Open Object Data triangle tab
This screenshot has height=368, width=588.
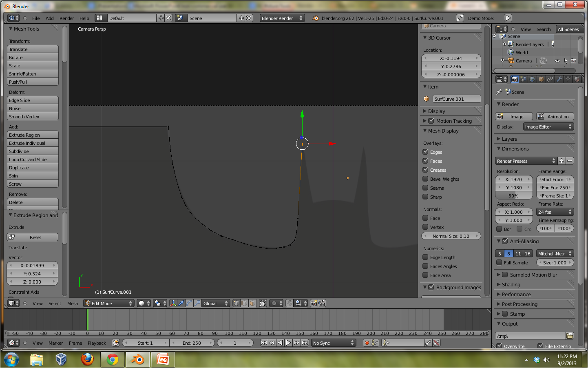point(568,79)
